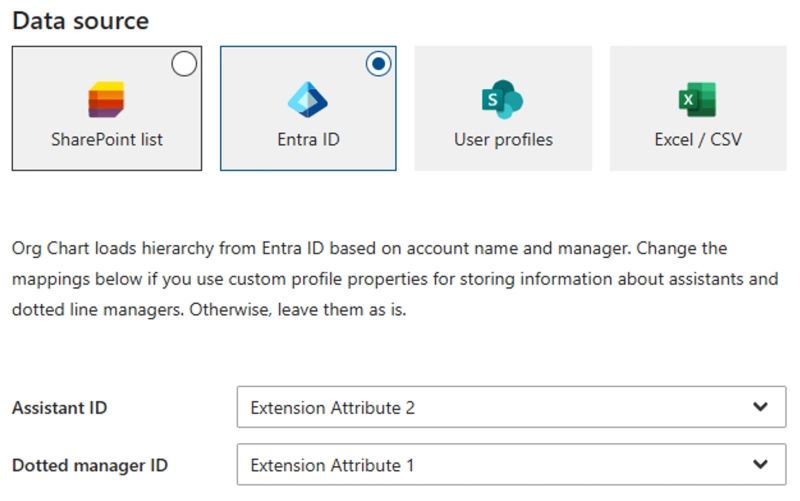Click the chevron on Extension Attribute 2

click(760, 407)
